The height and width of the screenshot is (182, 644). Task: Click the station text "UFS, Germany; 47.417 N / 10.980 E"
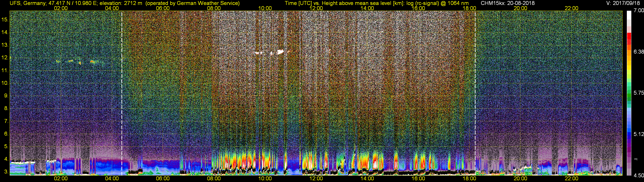pyautogui.click(x=54, y=3)
